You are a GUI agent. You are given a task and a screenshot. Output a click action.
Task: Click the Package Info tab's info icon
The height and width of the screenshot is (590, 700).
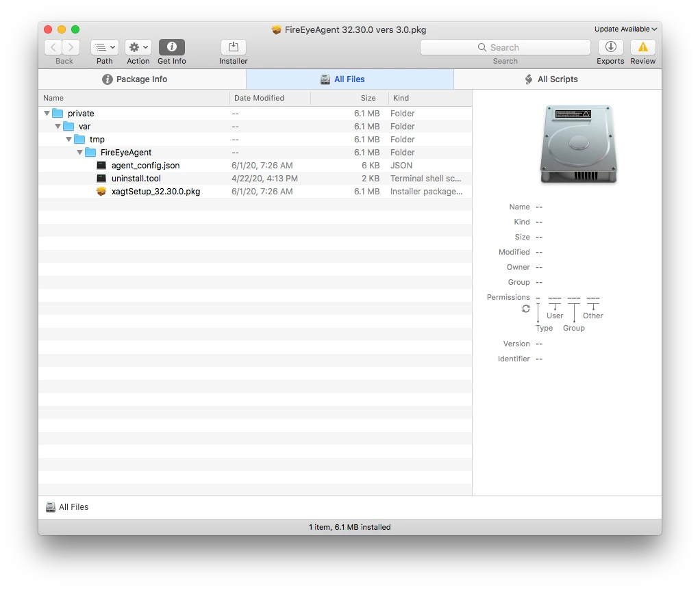tap(107, 79)
